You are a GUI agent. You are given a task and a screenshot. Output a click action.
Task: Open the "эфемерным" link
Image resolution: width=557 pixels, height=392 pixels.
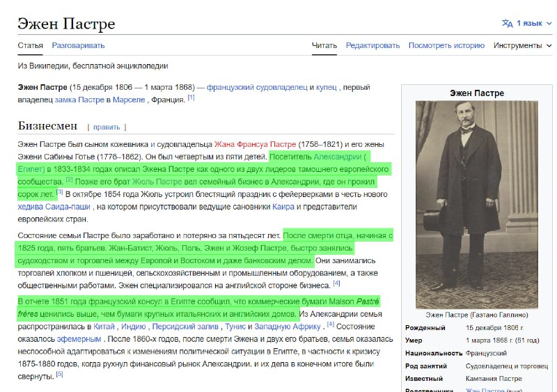79,339
